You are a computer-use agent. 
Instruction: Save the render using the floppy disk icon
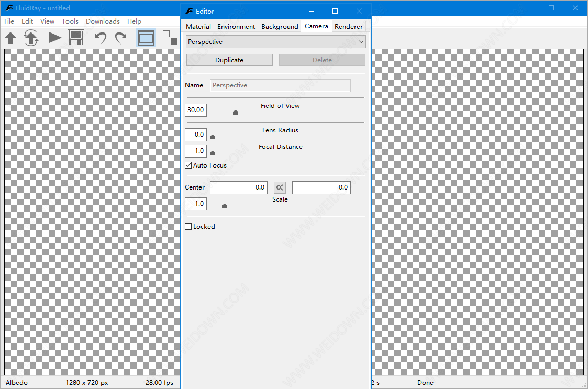pos(76,38)
